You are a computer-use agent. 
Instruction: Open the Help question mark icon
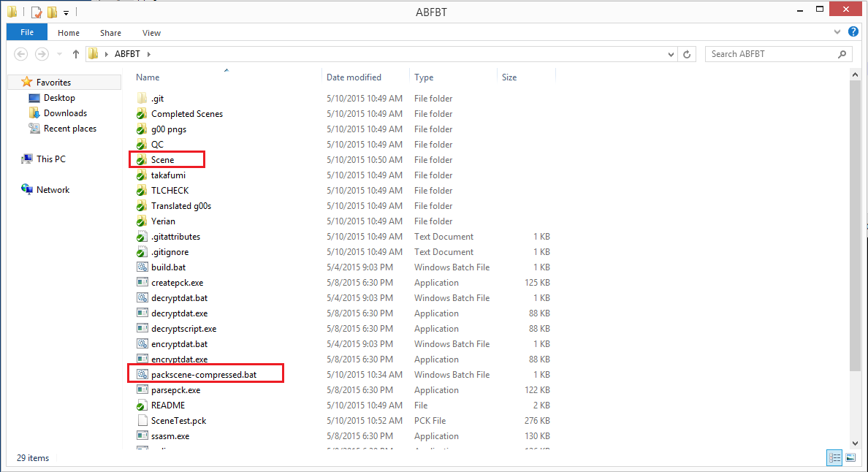853,32
